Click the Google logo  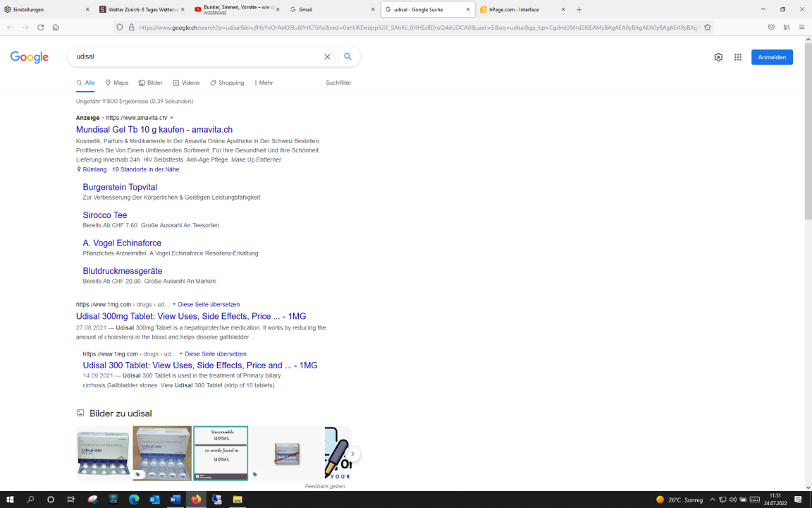(30, 57)
